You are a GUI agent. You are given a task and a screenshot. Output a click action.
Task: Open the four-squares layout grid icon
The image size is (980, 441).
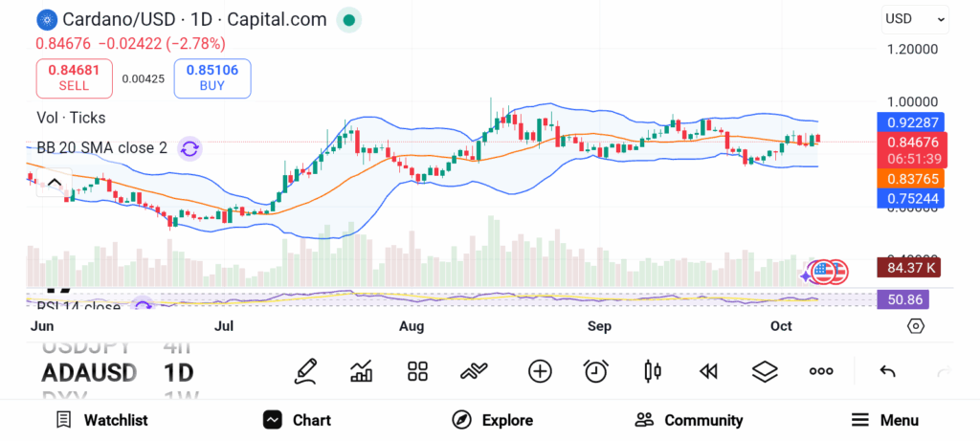click(417, 371)
